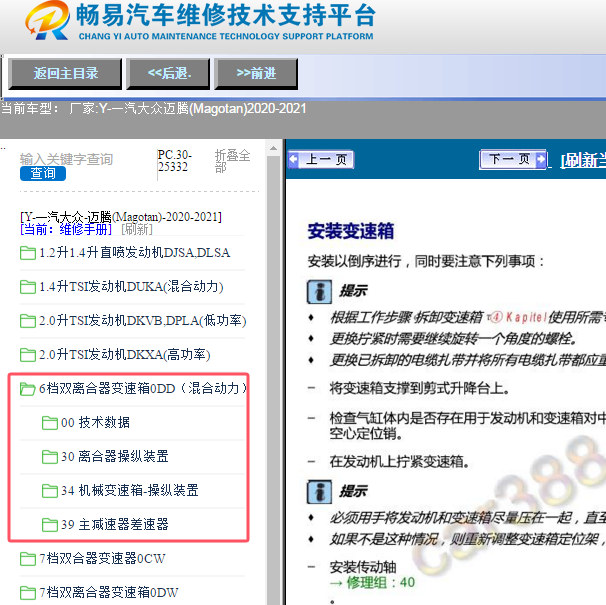Click text 将变速箱支撑到剪式升降台上
The image size is (606, 605).
(419, 388)
